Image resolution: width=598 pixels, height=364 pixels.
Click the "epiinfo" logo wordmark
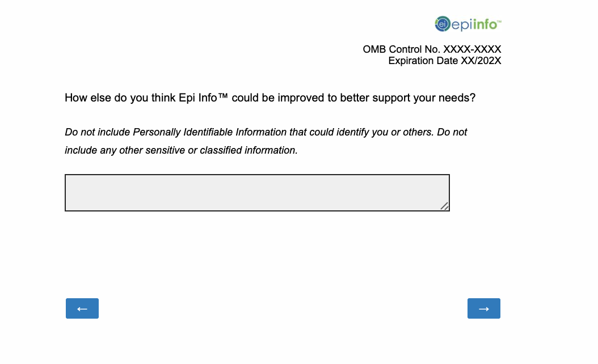tap(474, 24)
